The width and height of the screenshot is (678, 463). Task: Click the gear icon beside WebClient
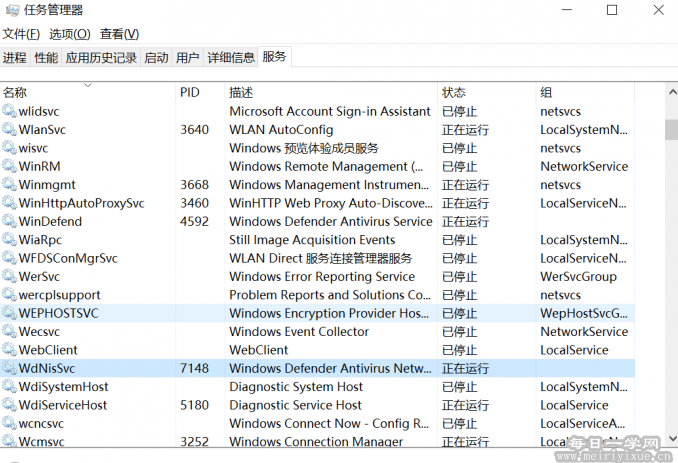tap(9, 350)
